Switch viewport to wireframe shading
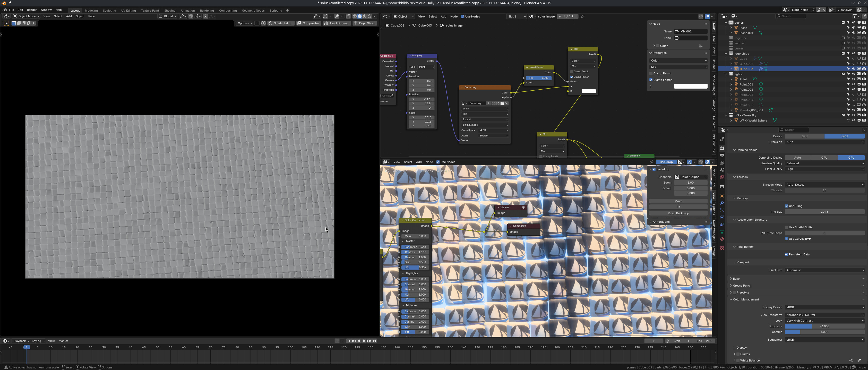This screenshot has width=868, height=370. coord(355,16)
